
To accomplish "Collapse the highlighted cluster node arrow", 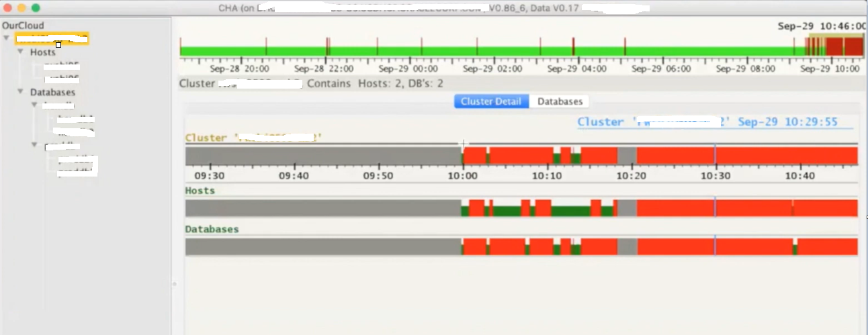I will [x=7, y=38].
